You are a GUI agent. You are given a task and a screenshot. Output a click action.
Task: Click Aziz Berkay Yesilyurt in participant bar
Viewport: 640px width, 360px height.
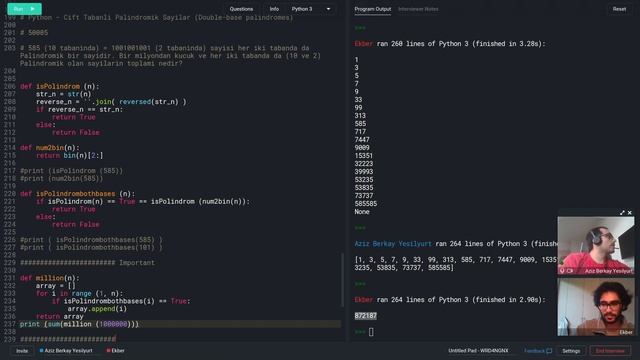pos(66,351)
